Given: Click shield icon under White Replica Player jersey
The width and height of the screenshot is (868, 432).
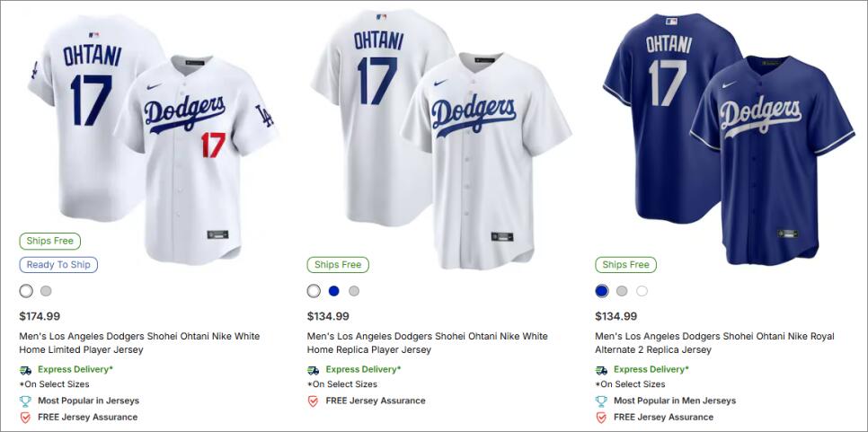Looking at the screenshot, I should pos(313,401).
